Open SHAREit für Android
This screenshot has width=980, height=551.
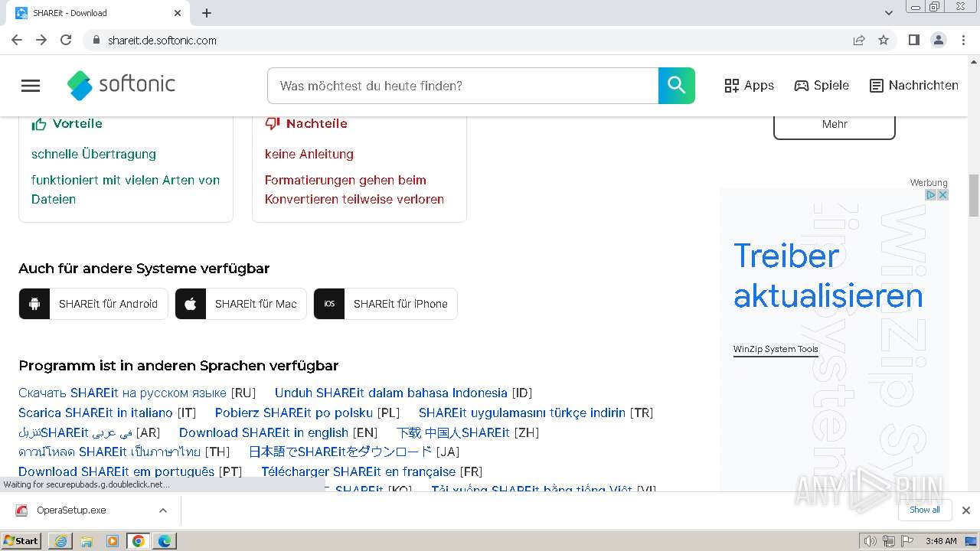[x=93, y=304]
